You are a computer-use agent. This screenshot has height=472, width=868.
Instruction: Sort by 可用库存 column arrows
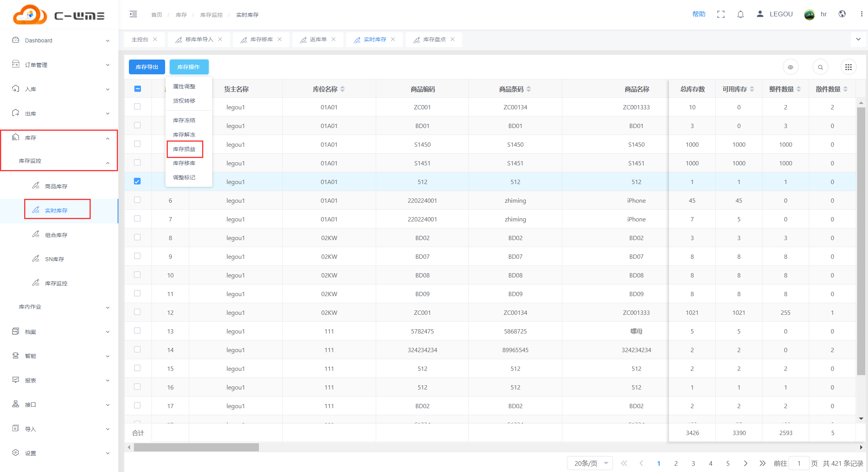tap(752, 89)
